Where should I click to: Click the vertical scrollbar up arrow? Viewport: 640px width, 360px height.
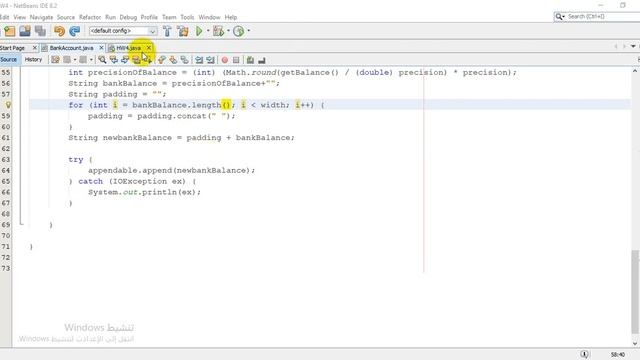(x=635, y=71)
